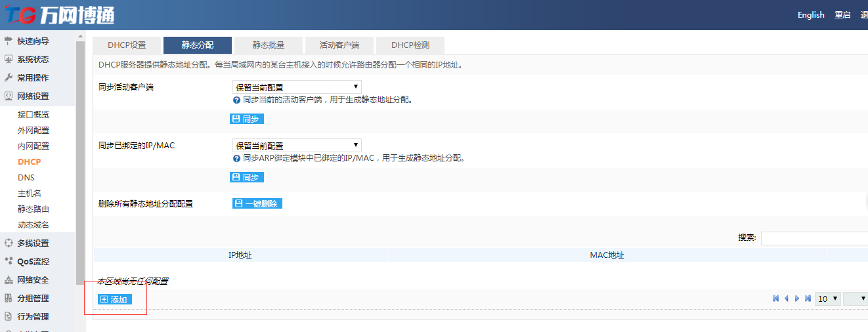Jump to last page of table
This screenshot has width=868, height=332.
point(808,299)
